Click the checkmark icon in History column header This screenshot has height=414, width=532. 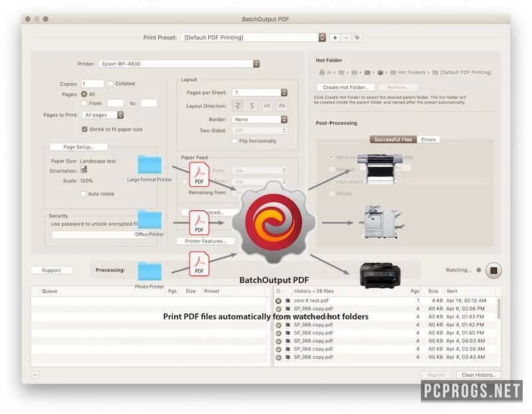[278, 291]
